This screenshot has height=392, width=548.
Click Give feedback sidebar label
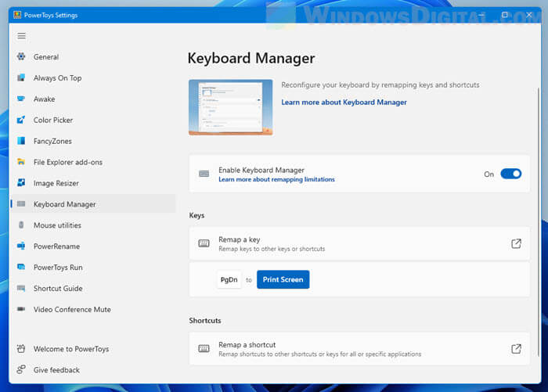click(56, 370)
